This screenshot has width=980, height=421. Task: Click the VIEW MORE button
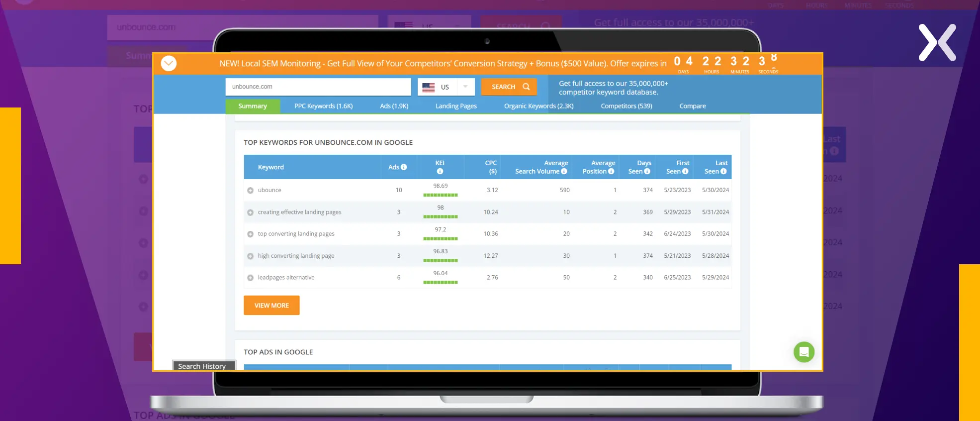[x=271, y=306]
